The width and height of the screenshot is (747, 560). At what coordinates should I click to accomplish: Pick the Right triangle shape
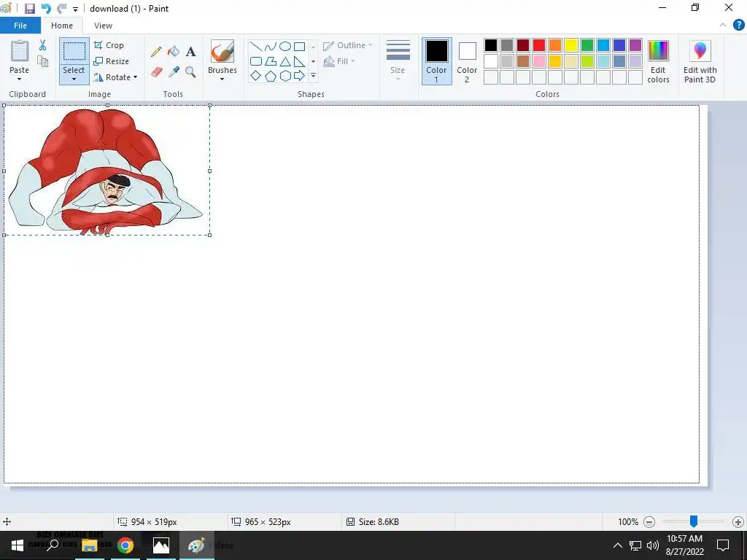click(300, 61)
